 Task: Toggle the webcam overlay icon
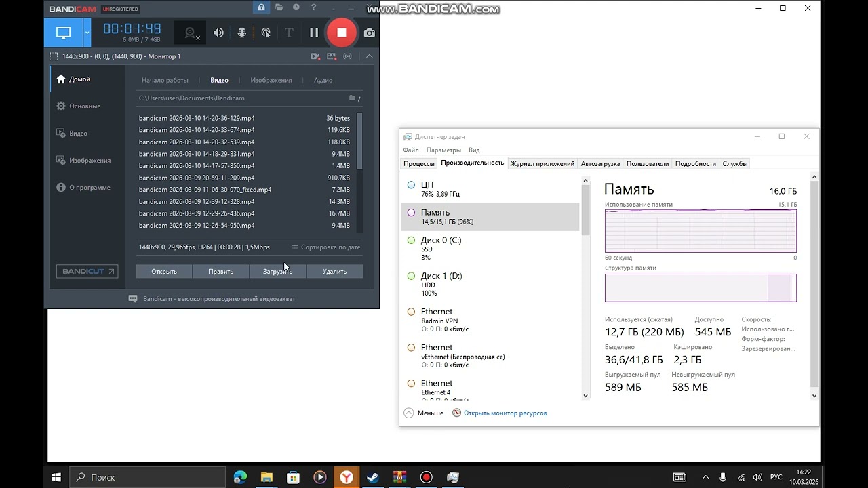point(191,33)
